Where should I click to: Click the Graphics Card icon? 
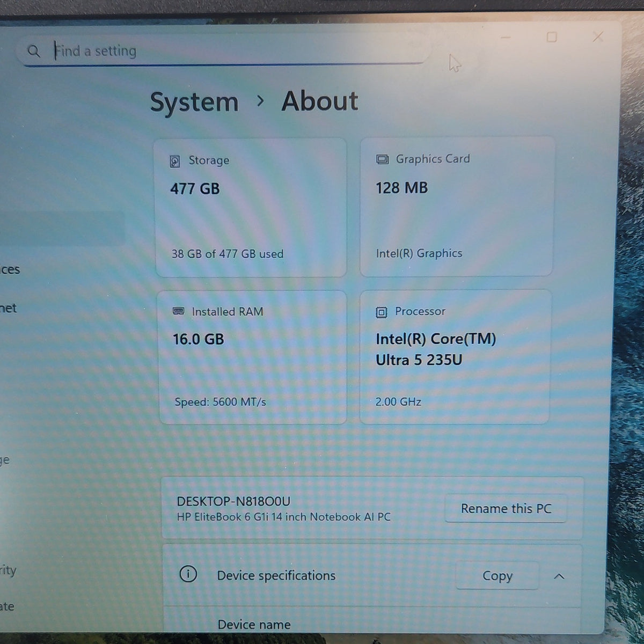[x=382, y=159]
